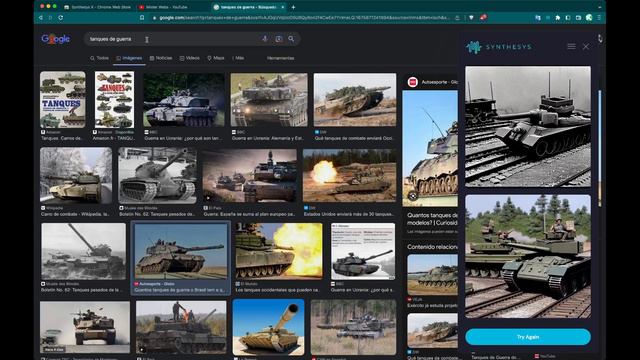Open 'Guerra: España se suma al plan' result
Screen dimensions: 640x360
[249, 176]
